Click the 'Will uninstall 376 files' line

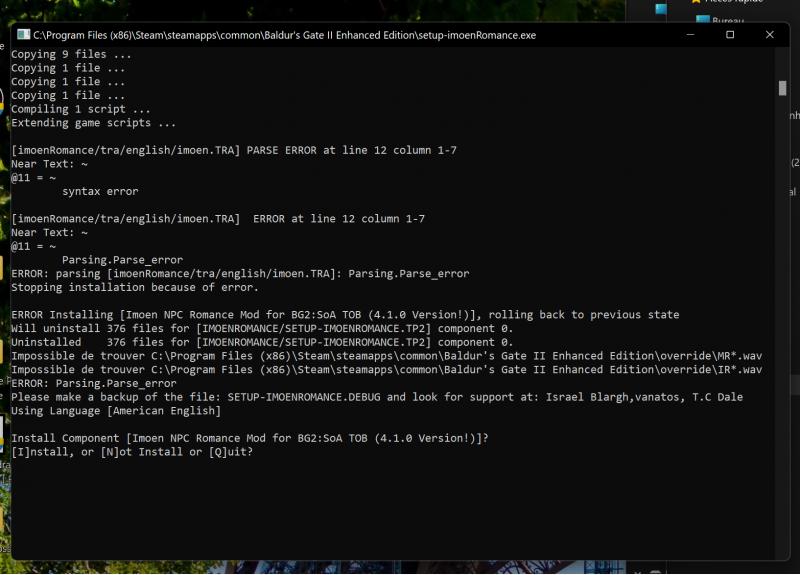[262, 329]
